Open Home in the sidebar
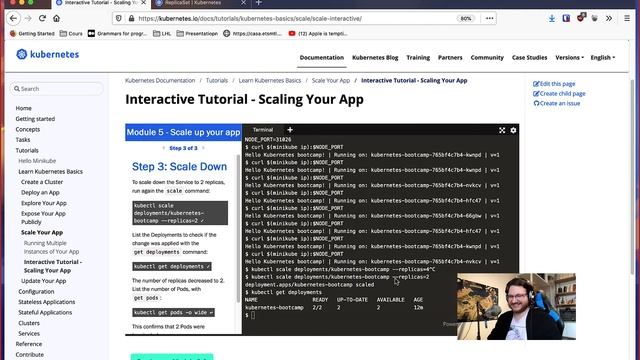The width and height of the screenshot is (640, 360). (23, 108)
